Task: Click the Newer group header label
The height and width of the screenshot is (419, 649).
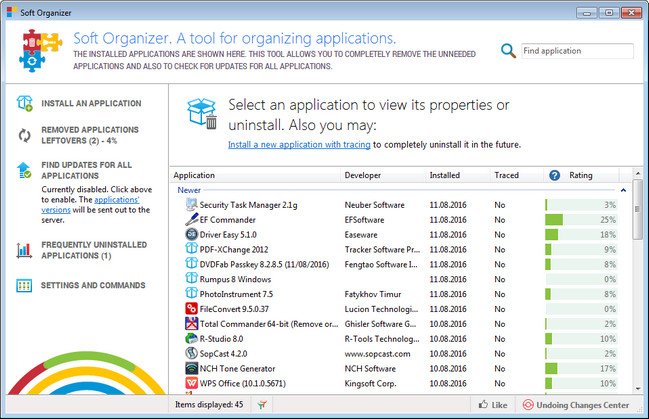Action: click(x=189, y=190)
